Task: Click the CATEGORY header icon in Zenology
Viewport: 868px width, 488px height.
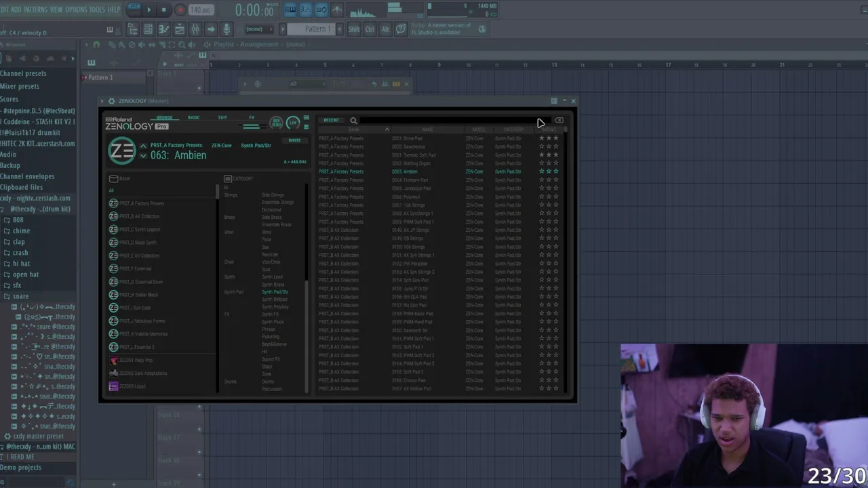Action: (228, 179)
